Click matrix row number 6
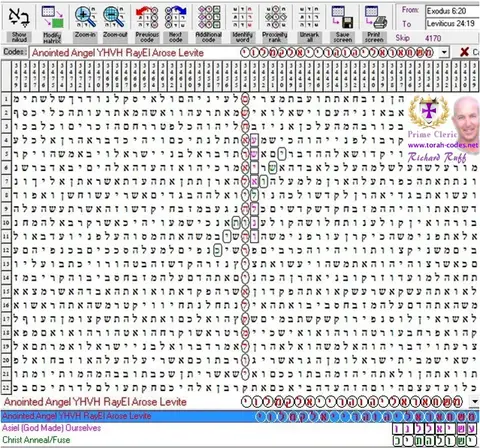480x448 pixels. (x=6, y=168)
